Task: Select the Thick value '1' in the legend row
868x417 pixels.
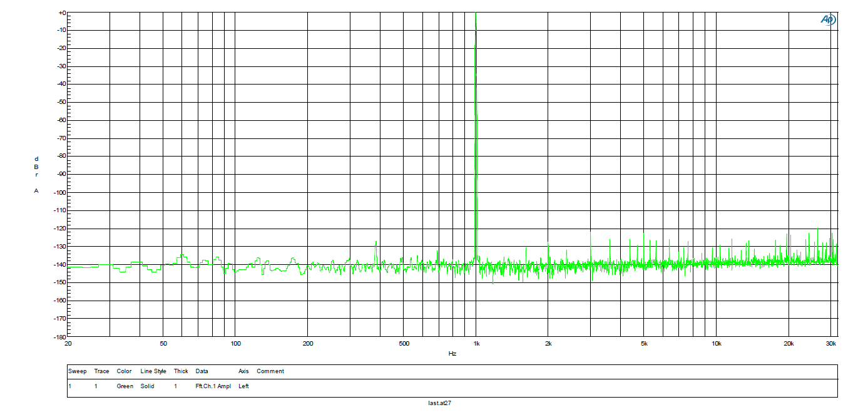Action: tap(176, 386)
